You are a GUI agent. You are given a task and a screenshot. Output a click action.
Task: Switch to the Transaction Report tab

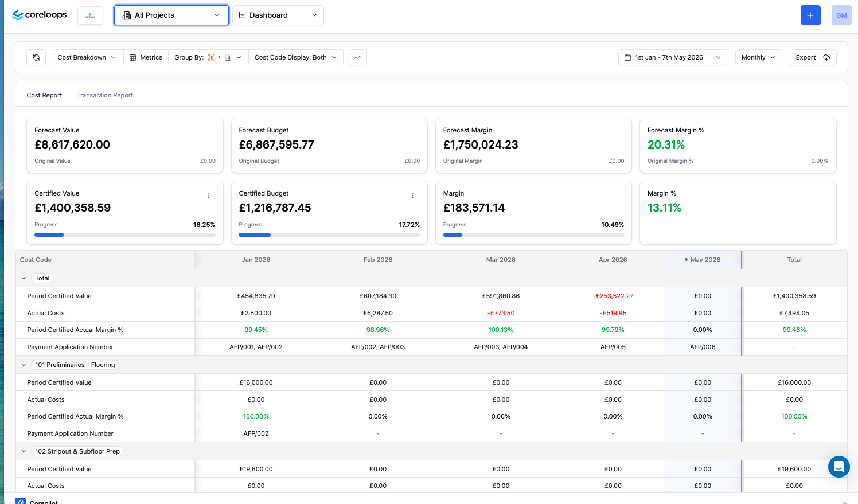pos(105,95)
